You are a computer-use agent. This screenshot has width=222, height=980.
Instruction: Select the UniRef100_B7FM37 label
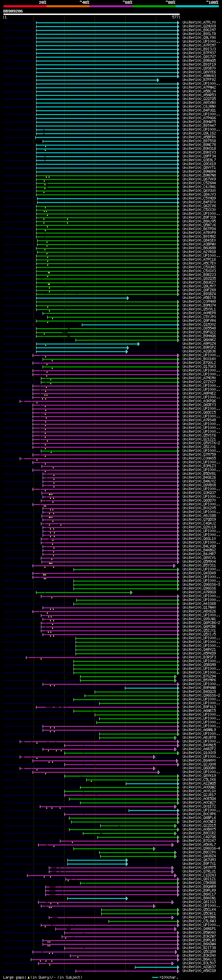click(x=199, y=53)
